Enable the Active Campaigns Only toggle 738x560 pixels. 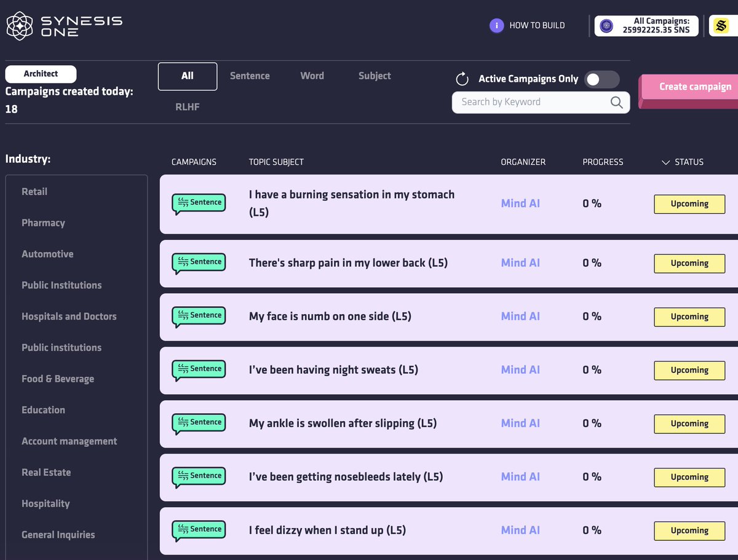click(x=601, y=79)
